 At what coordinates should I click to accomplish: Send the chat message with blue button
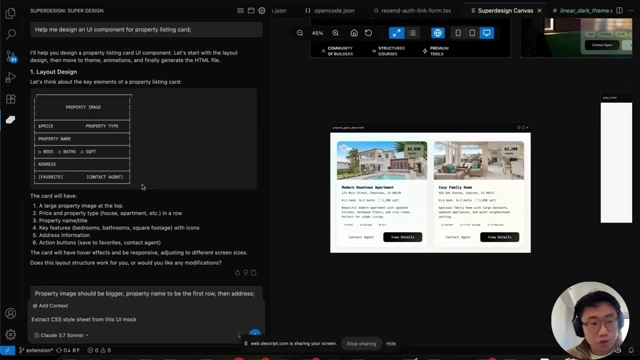click(255, 335)
